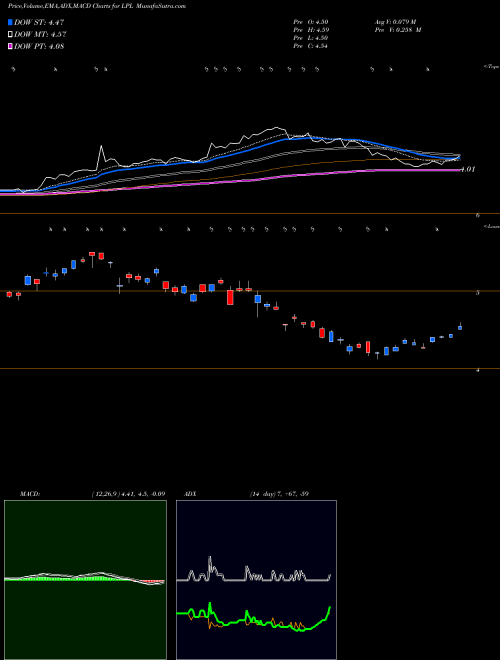Viewport: 500px width, 660px height.
Task: Open the green MACD indicator chart
Action: tap(85, 580)
